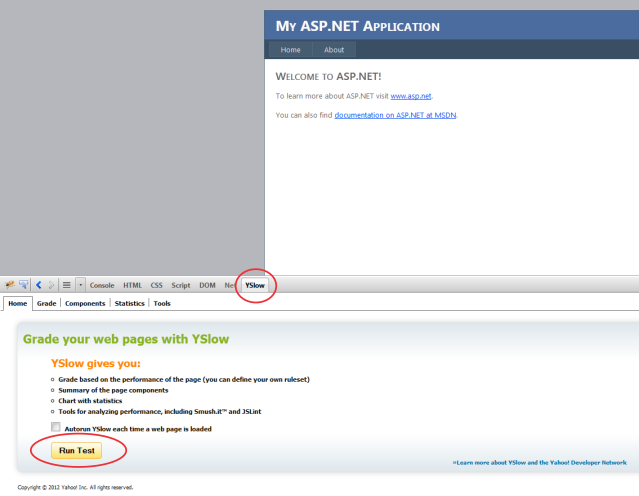Open the CSS panel

156,285
